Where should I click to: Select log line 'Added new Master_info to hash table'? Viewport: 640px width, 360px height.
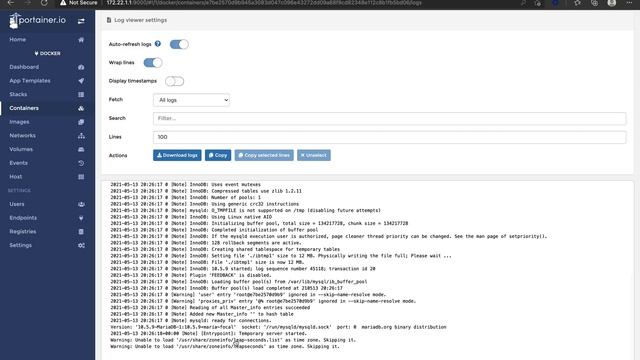tap(202, 314)
